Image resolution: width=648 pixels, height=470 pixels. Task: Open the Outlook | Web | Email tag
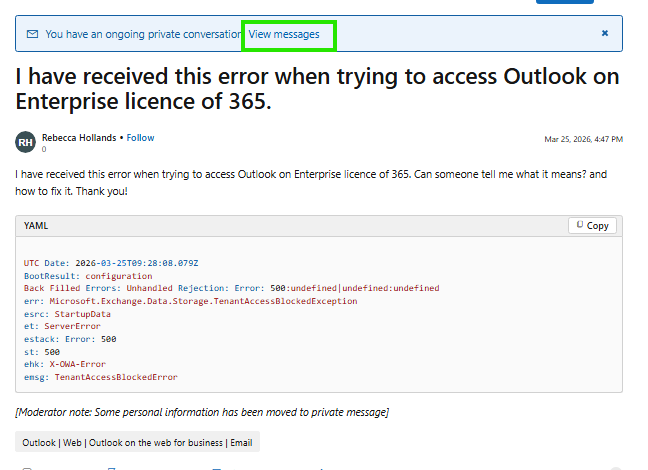tap(137, 443)
